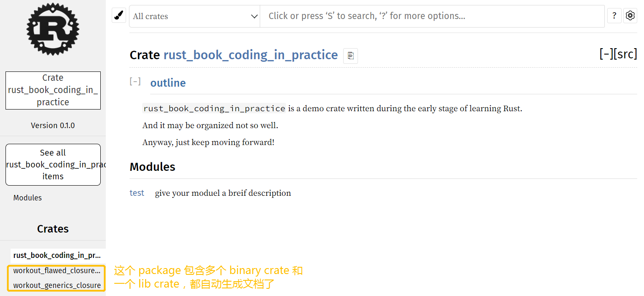
Task: Select rust_book_coding_in_pr... crate in sidebar
Action: 57,255
